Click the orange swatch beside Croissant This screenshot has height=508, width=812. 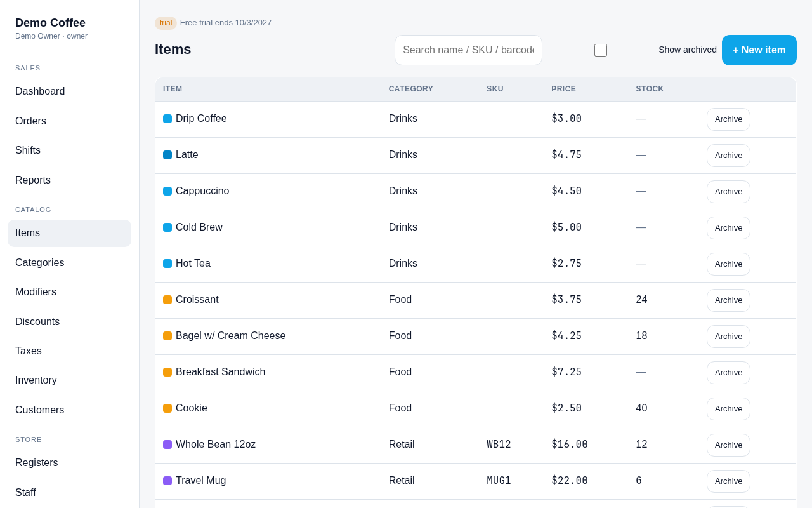tap(167, 300)
